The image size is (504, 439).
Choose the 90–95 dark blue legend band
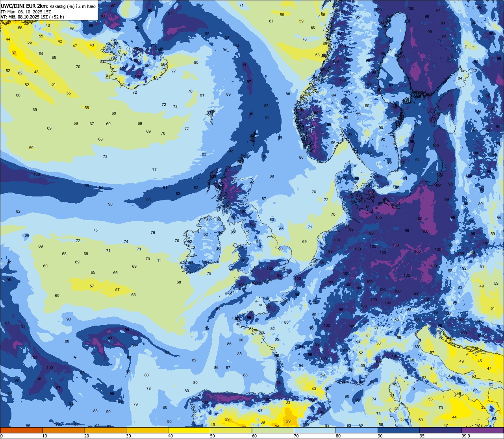point(398,430)
